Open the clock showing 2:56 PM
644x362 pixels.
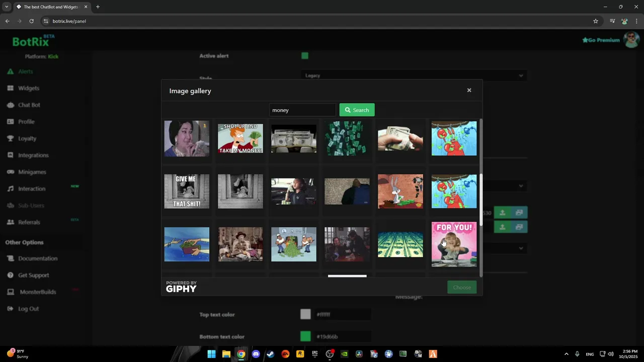pyautogui.click(x=629, y=354)
